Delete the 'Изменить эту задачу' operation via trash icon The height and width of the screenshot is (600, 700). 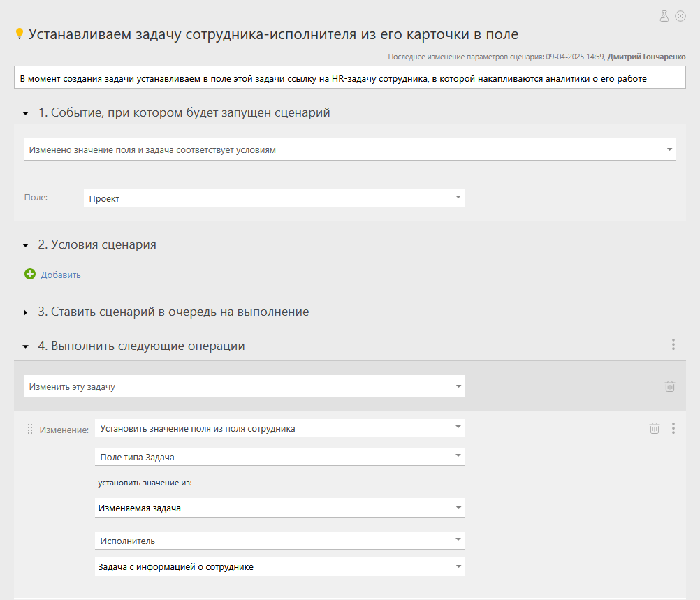[x=670, y=386]
